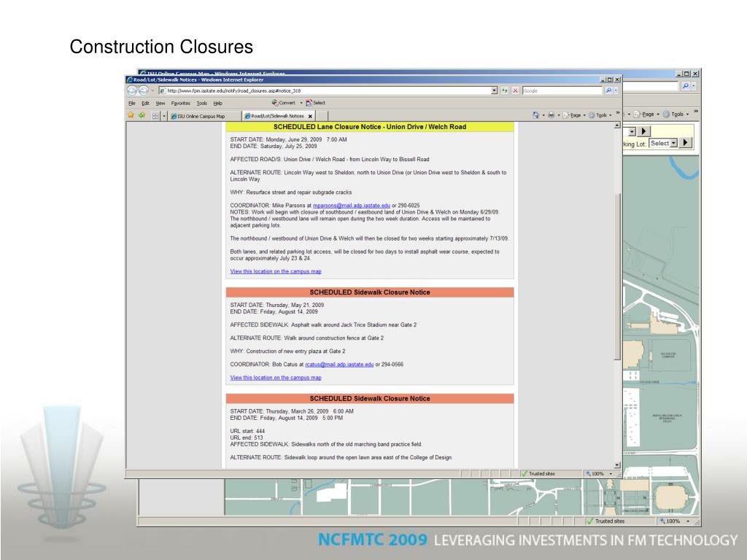Click the browser Back arrow button
The image size is (747, 560).
click(132, 90)
